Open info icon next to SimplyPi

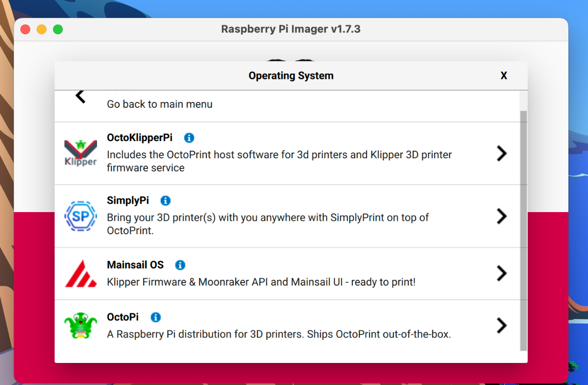point(166,200)
